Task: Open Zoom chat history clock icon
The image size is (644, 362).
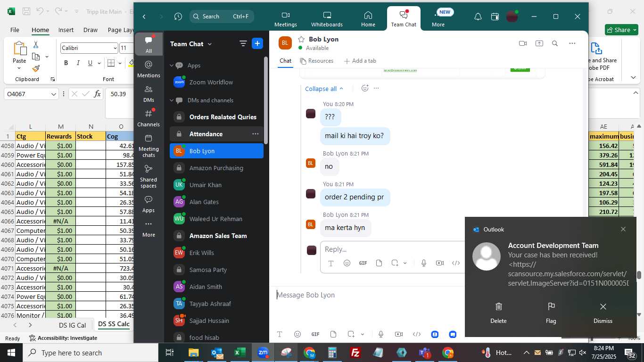Action: coord(178,16)
